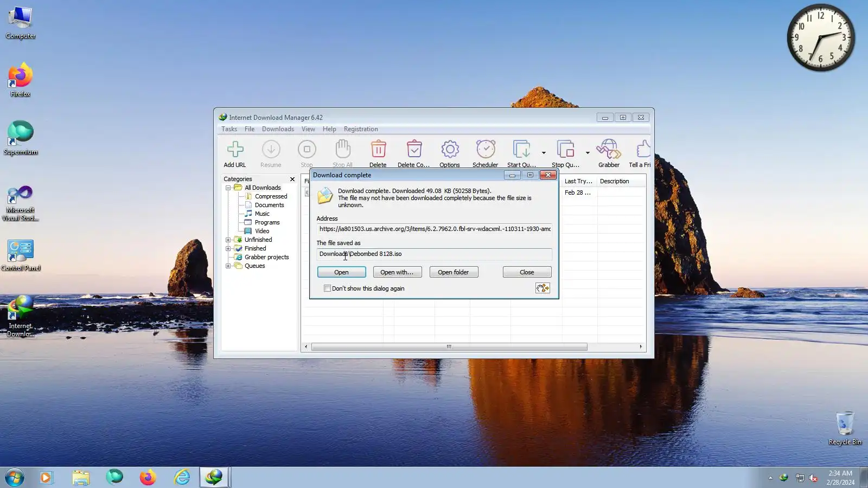
Task: Click the Delete trash icon
Action: click(378, 149)
